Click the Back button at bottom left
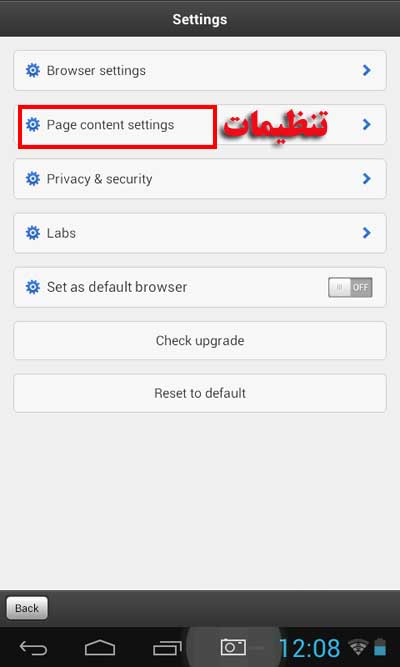Screen dimensions: 400x667 (x=27, y=608)
